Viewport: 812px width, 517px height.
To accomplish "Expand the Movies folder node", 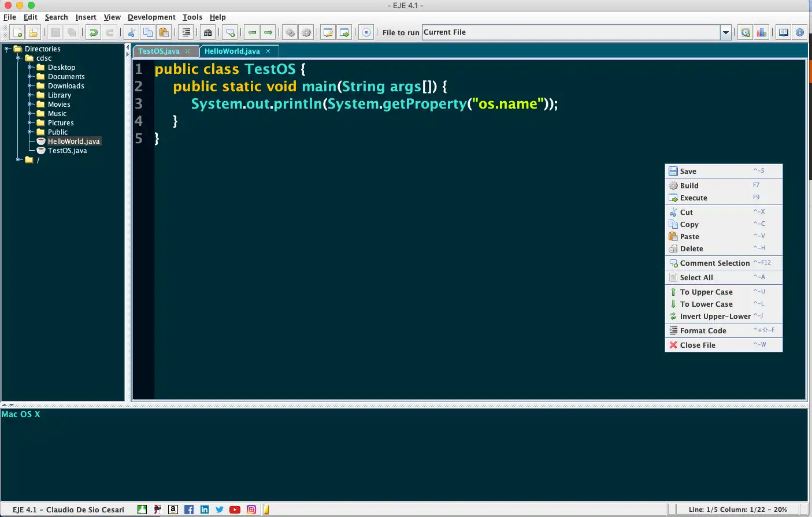I will 31,105.
